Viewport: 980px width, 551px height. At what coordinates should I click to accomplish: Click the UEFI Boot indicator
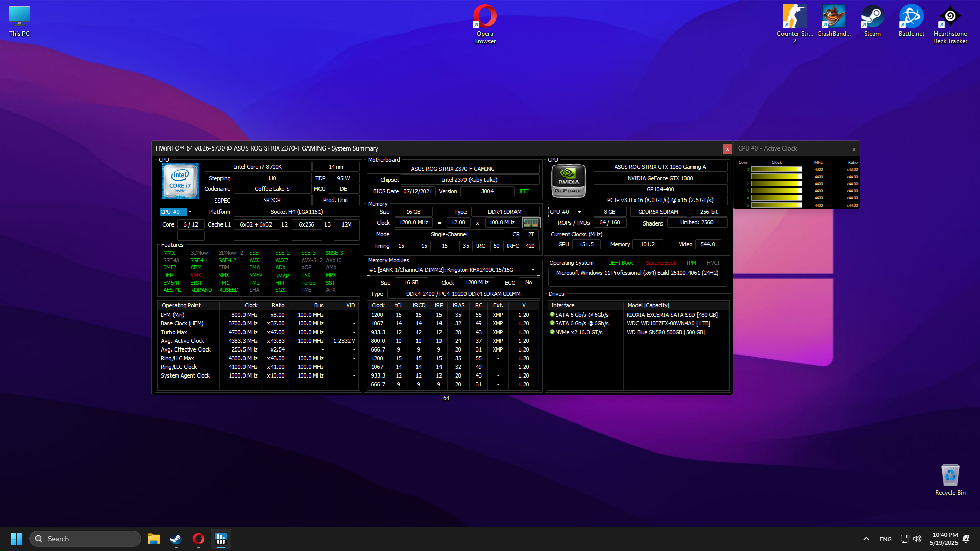(x=621, y=263)
